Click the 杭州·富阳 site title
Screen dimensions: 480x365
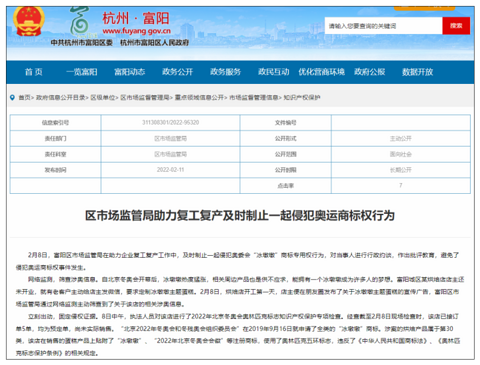point(136,18)
